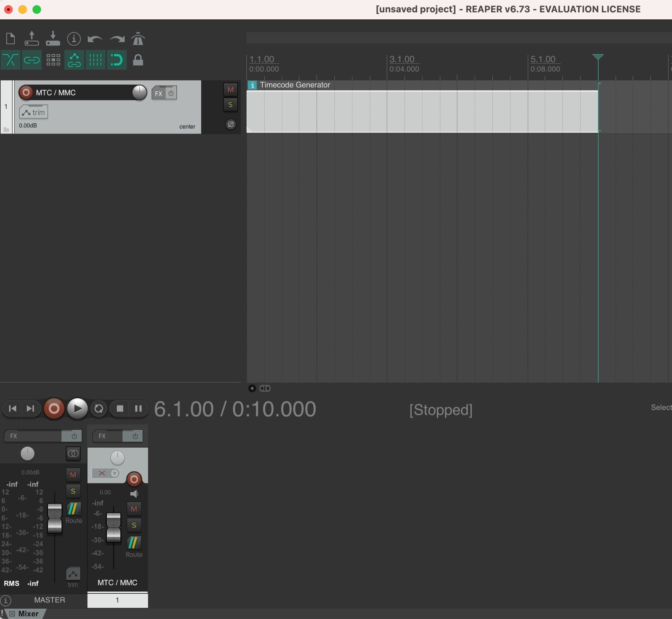The image size is (672, 619).
Task: Open Timecode Generator item properties icon
Action: tap(252, 85)
